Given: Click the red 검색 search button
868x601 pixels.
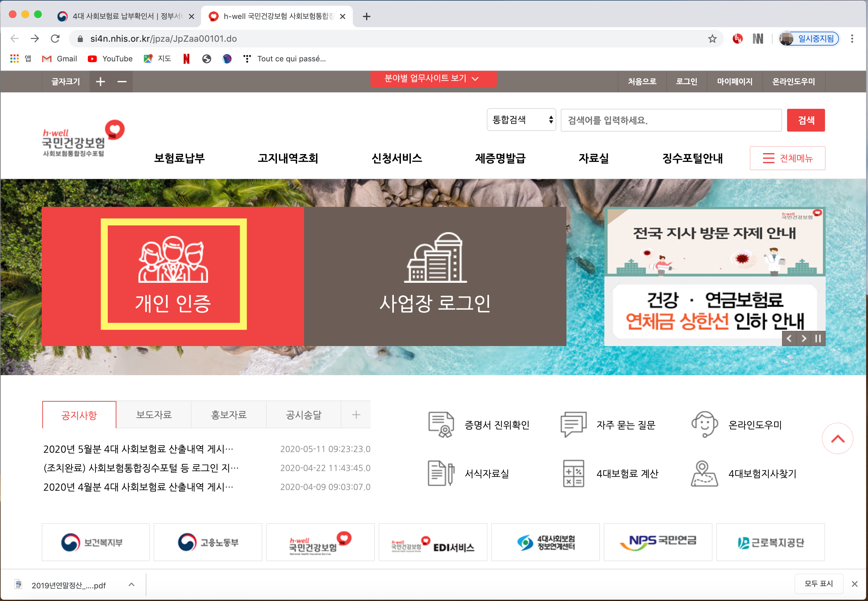Looking at the screenshot, I should coord(806,120).
